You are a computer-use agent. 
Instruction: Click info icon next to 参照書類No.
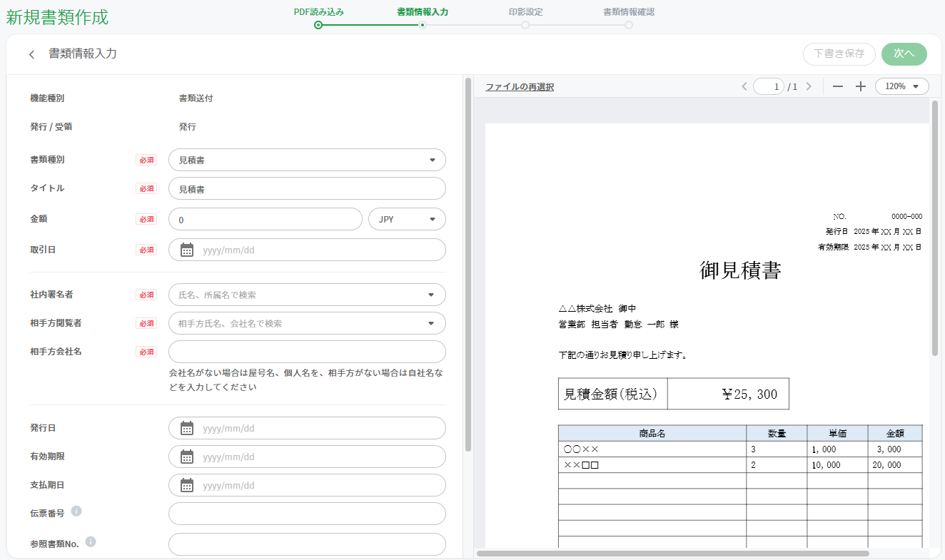[x=91, y=541]
